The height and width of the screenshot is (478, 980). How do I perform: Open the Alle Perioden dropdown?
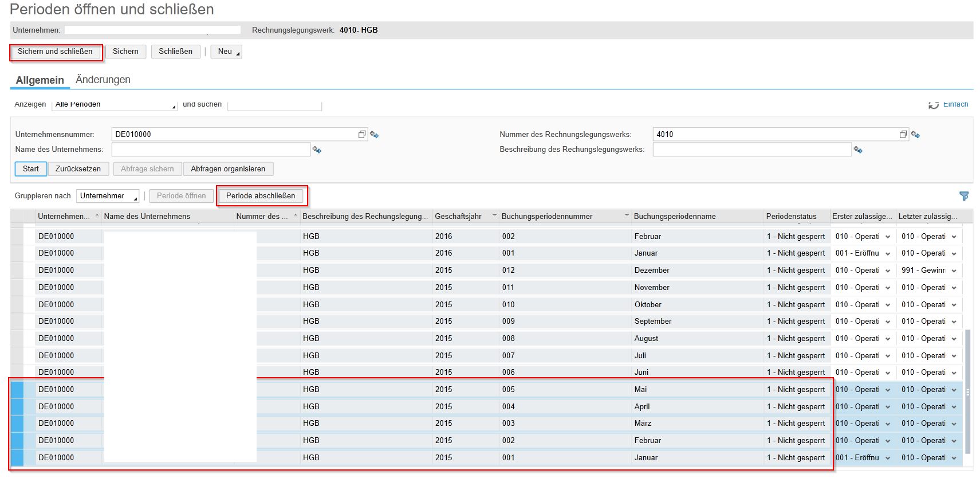[115, 105]
